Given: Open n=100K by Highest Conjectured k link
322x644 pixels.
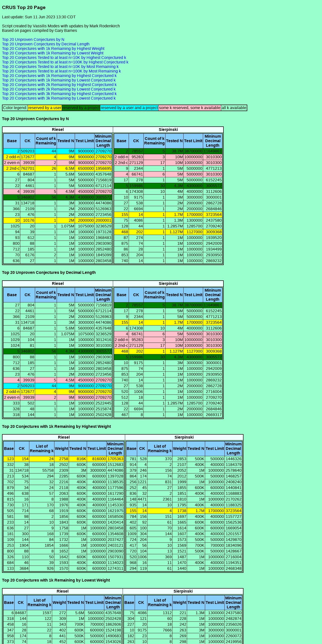Looking at the screenshot, I should [65, 62].
